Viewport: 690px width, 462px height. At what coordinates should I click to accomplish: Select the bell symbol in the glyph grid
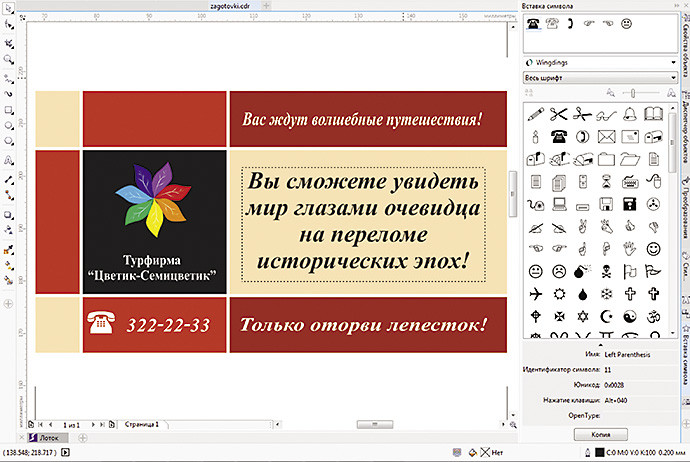[630, 114]
